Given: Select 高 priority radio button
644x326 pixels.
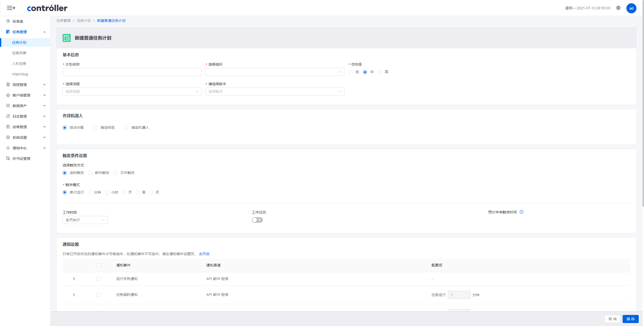Looking at the screenshot, I should point(380,72).
